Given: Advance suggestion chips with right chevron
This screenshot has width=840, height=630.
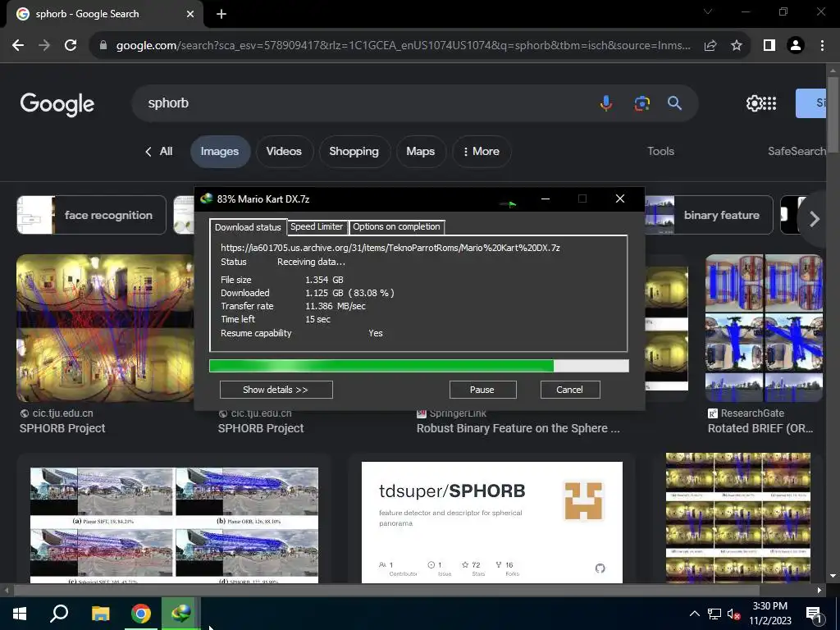Looking at the screenshot, I should [x=815, y=218].
